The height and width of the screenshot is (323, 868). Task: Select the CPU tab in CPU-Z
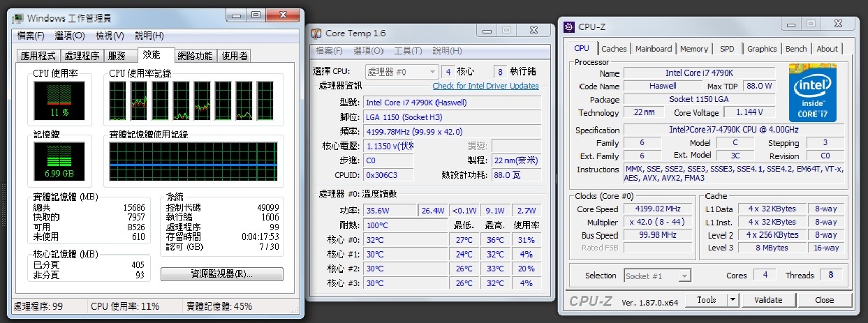click(x=582, y=48)
